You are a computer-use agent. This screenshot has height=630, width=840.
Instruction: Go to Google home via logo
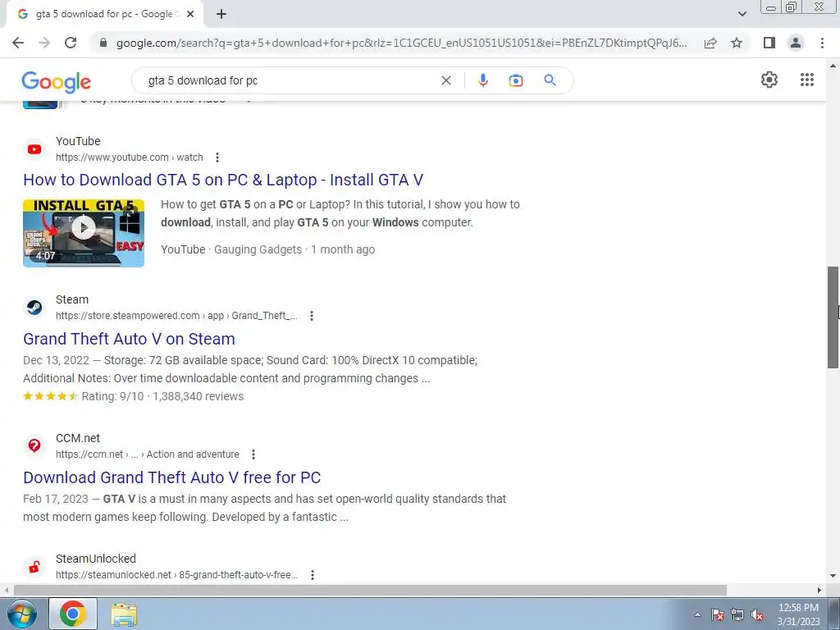[57, 81]
